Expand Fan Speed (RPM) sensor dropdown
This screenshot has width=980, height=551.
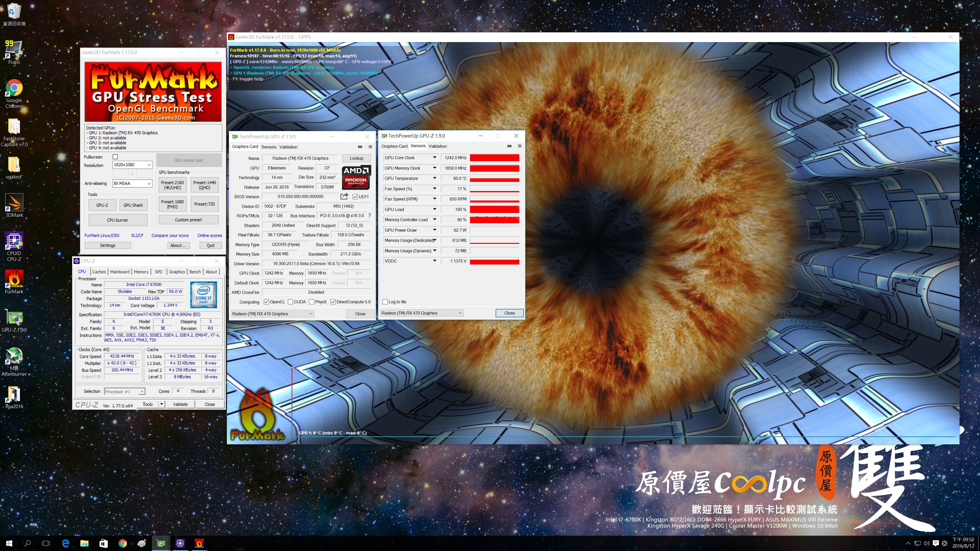click(434, 199)
